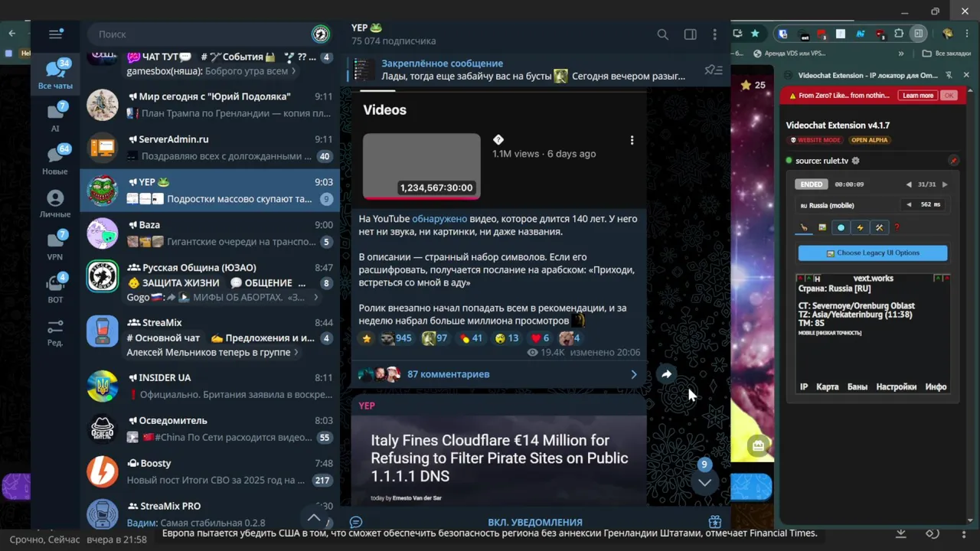The image size is (980, 551).
Task: Click Learn more in the red banner
Action: click(x=918, y=96)
